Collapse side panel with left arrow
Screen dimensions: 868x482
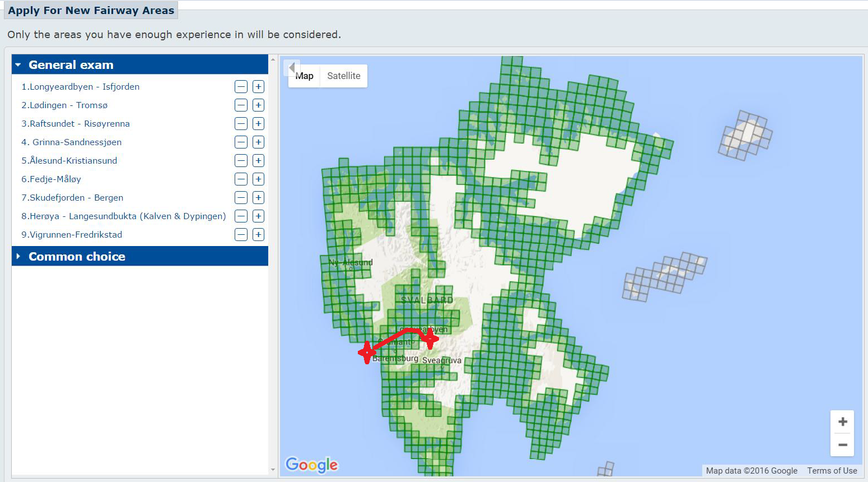pos(291,68)
